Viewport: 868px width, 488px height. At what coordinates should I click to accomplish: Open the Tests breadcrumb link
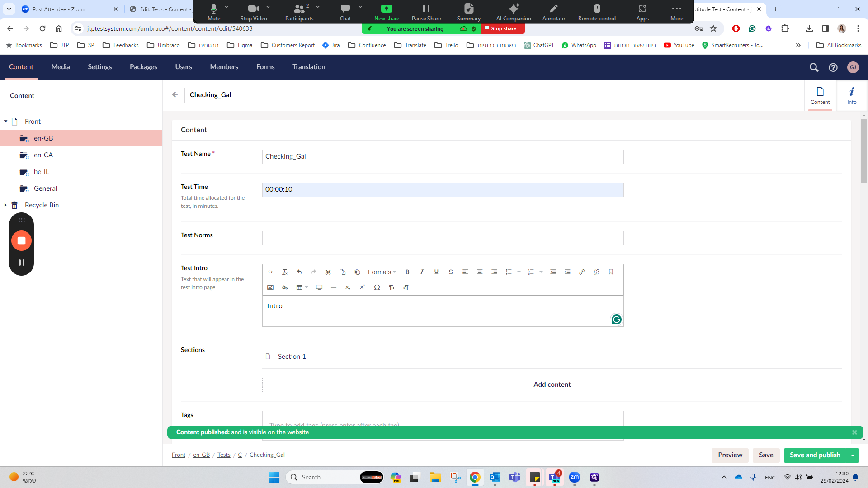pos(224,455)
